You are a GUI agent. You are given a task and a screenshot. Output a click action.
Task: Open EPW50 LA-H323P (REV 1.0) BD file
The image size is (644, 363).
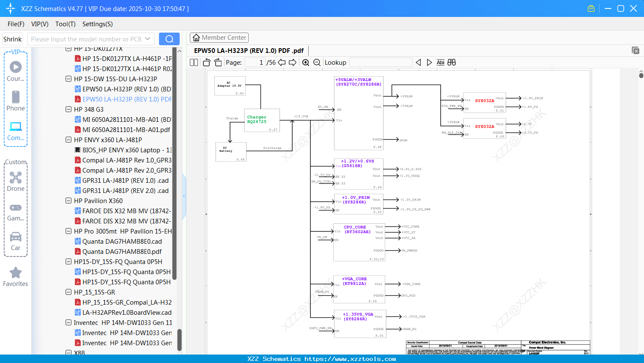coord(126,89)
